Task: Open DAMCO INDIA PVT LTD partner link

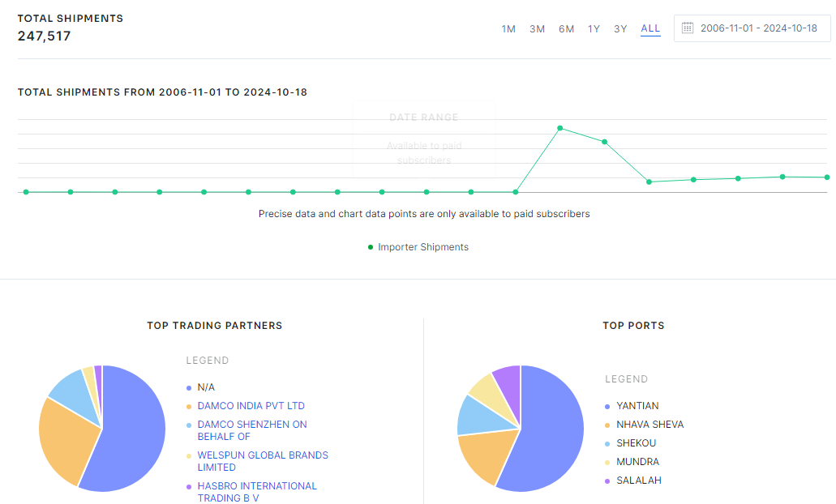Action: (251, 406)
